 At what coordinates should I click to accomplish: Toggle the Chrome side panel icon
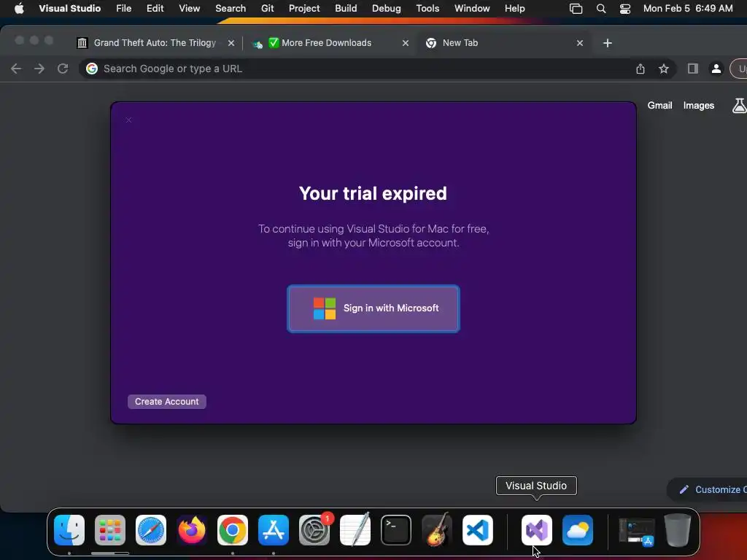[693, 69]
